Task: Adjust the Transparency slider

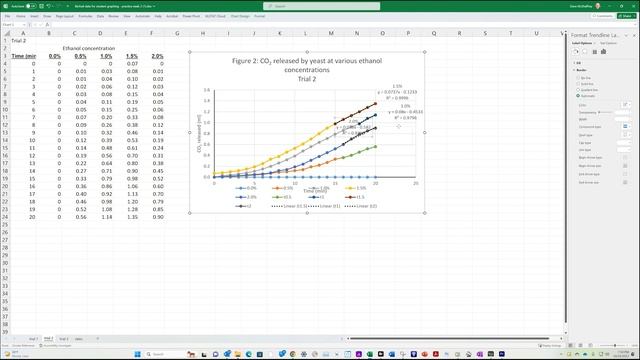Action: coord(605,112)
